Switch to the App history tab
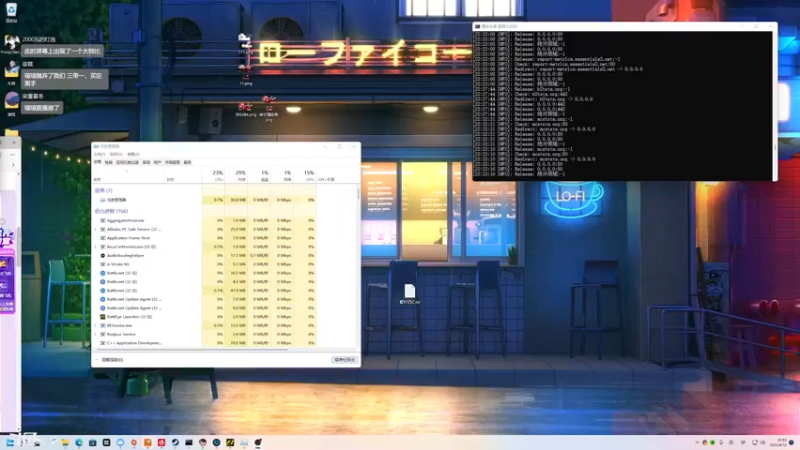The image size is (800, 450). point(128,162)
